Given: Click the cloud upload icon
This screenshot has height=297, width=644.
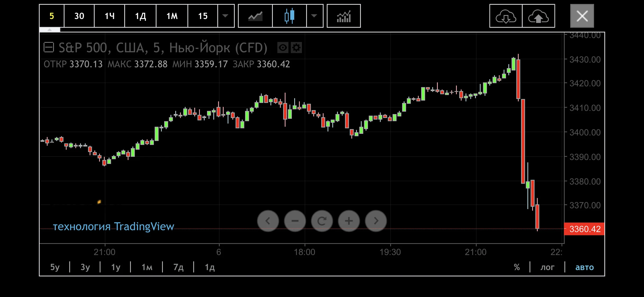Looking at the screenshot, I should (x=539, y=16).
